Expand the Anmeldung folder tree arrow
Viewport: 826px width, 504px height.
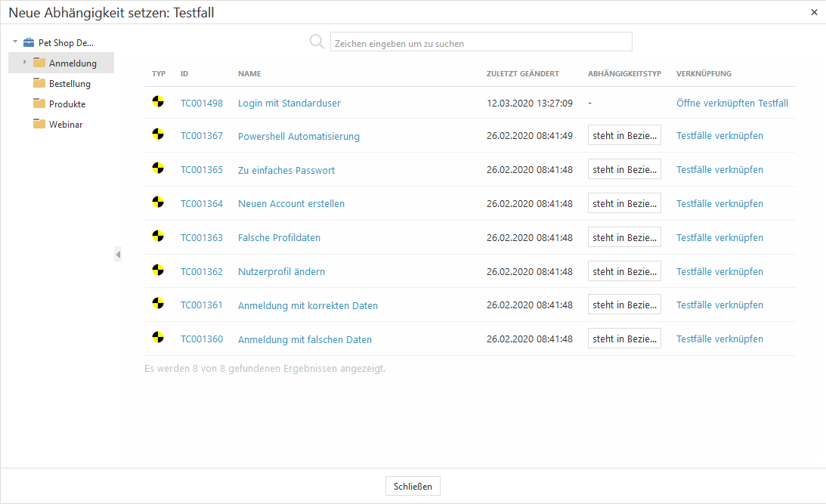click(25, 63)
